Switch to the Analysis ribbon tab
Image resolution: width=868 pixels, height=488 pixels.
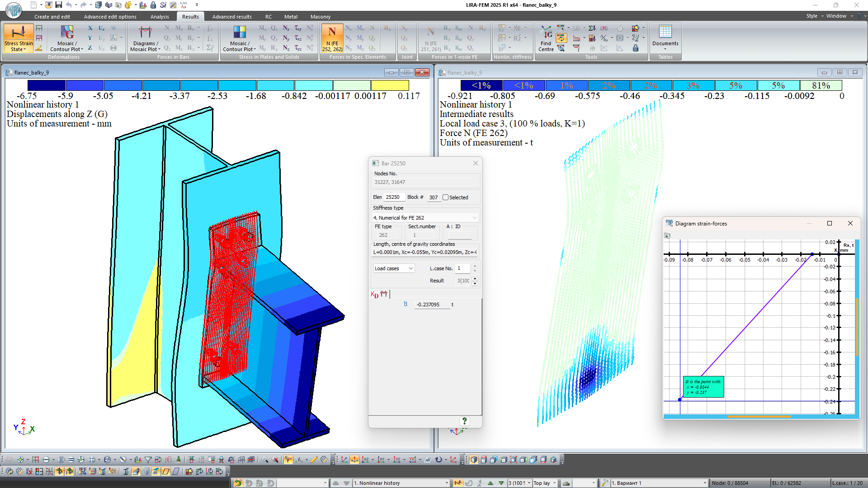[x=160, y=17]
